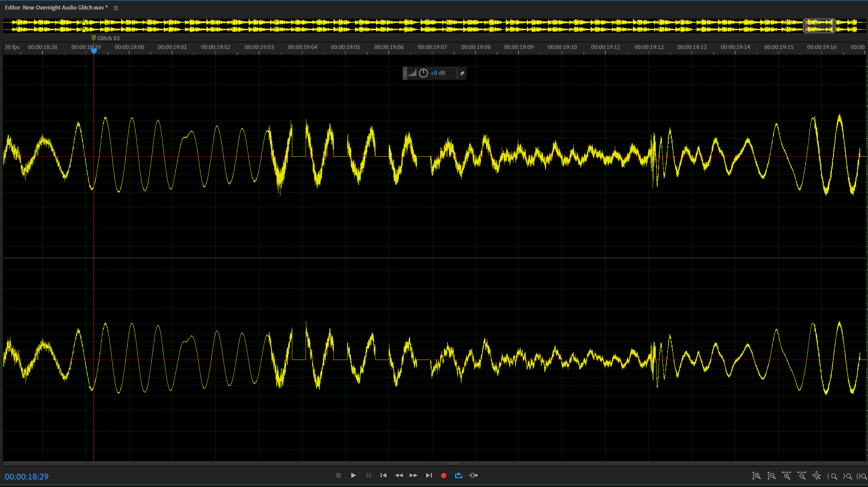Toggle the blue Loop Playback button
Viewport: 868px width, 487px height.
coord(459,475)
